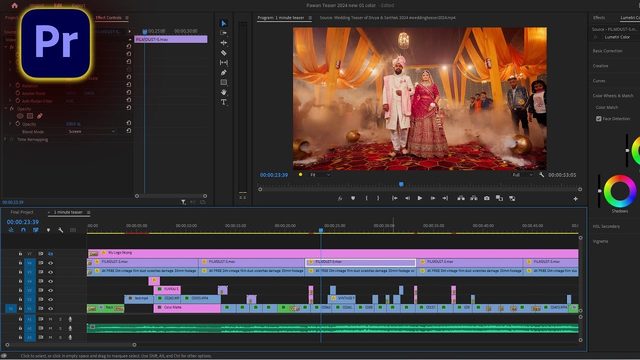Switch to Source monitor tab
Image resolution: width=640 pixels, height=360 pixels.
pos(388,18)
